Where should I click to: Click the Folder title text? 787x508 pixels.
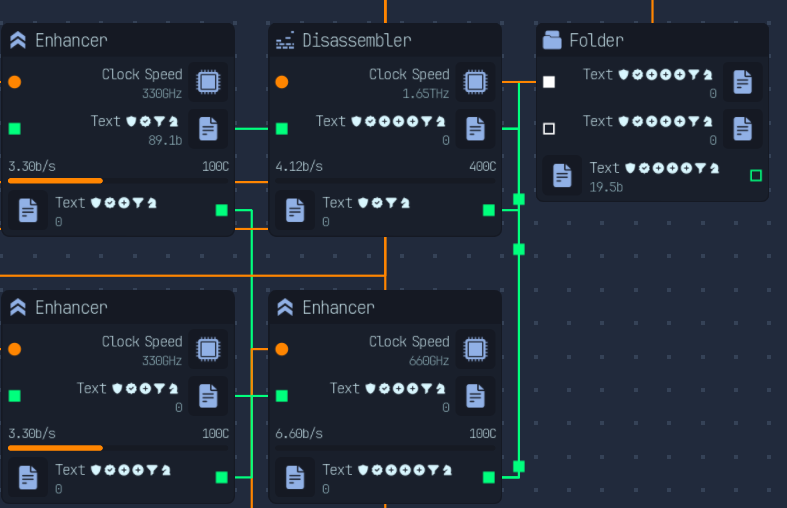pos(596,40)
